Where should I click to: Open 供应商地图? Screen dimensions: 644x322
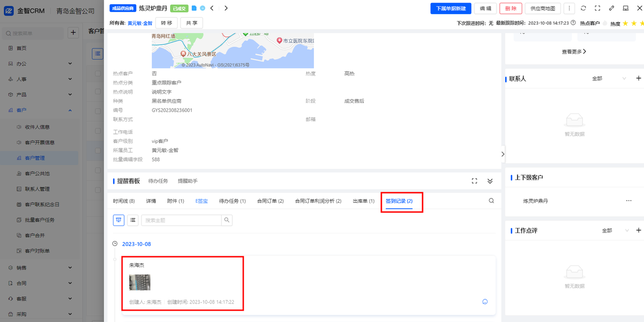coord(542,8)
